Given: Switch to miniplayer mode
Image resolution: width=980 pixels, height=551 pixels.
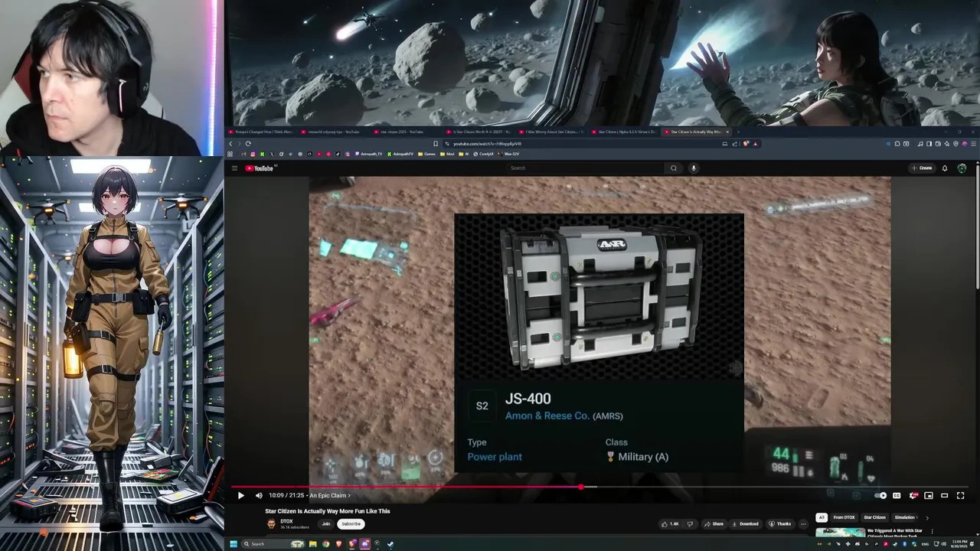Looking at the screenshot, I should 929,495.
